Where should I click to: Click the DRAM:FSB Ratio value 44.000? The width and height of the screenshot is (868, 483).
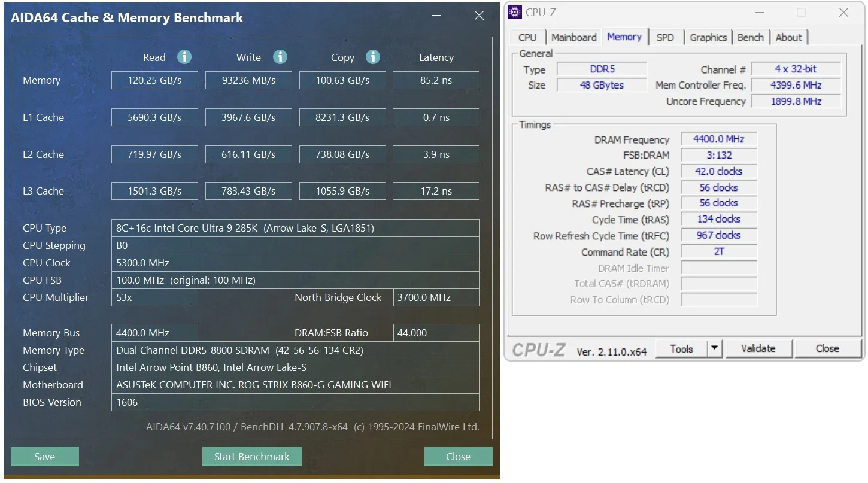(436, 333)
